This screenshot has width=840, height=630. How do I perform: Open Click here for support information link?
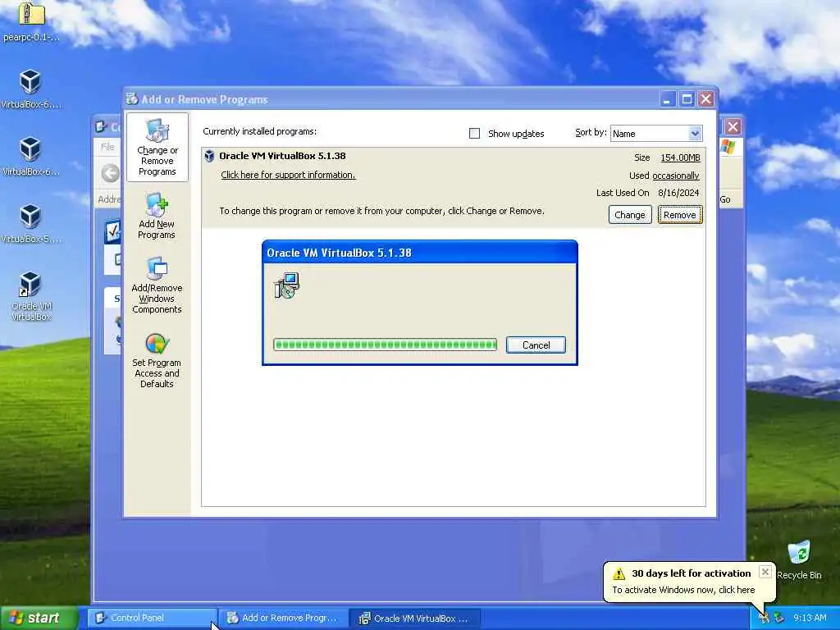click(x=288, y=175)
